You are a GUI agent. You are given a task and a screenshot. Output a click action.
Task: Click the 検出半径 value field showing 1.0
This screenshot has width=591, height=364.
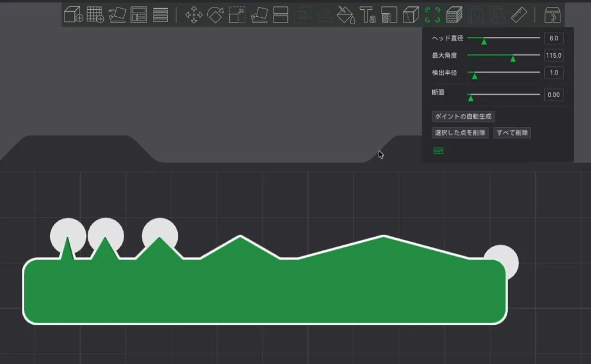click(553, 73)
